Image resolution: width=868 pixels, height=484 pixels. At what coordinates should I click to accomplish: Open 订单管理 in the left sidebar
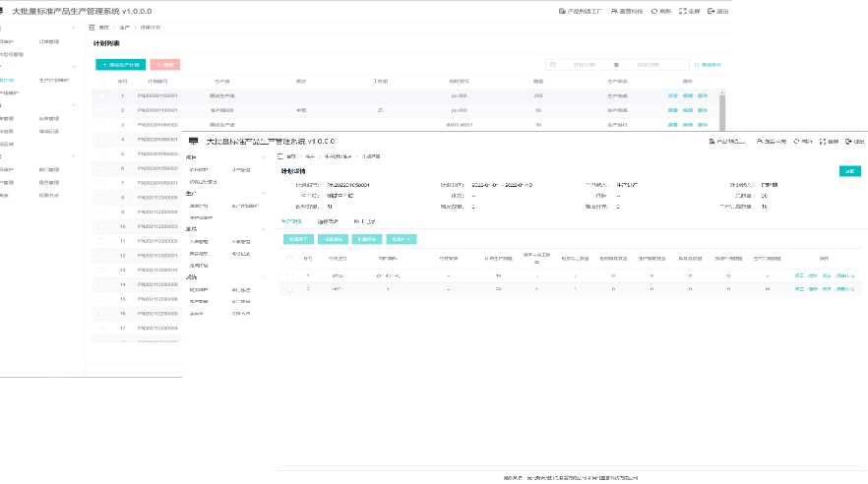click(48, 42)
